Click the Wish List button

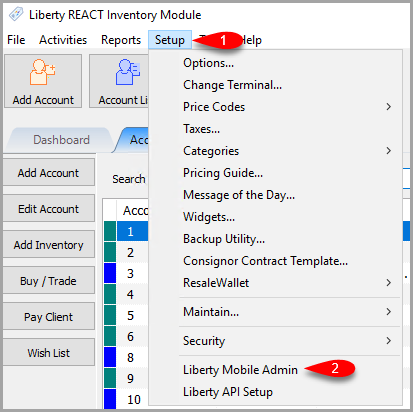[x=49, y=353]
